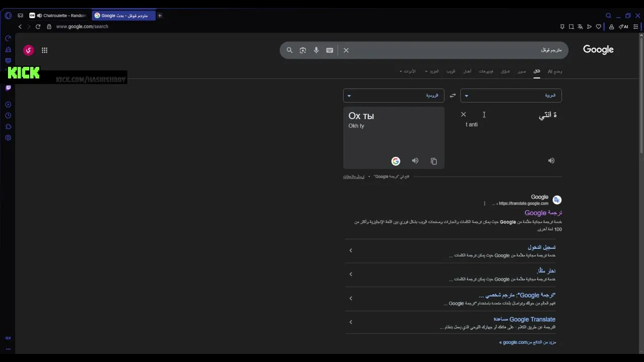The width and height of the screenshot is (644, 362).
Task: Open the Google Translate مساعدة link
Action: tap(524, 319)
